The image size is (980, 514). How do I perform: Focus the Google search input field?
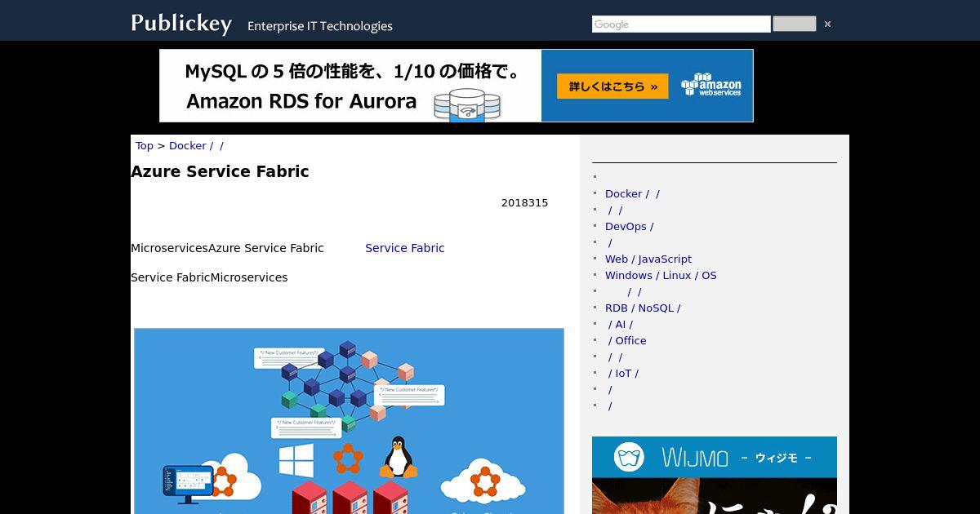pos(681,24)
